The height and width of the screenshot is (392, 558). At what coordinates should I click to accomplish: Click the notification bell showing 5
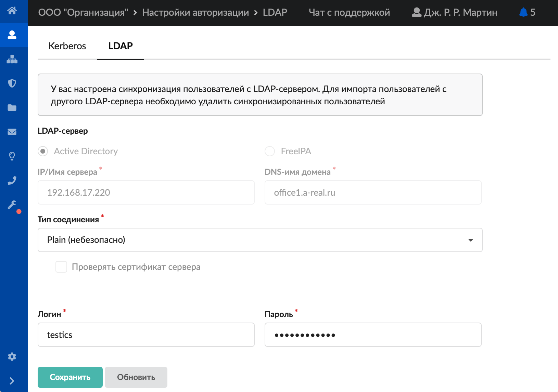pyautogui.click(x=527, y=13)
